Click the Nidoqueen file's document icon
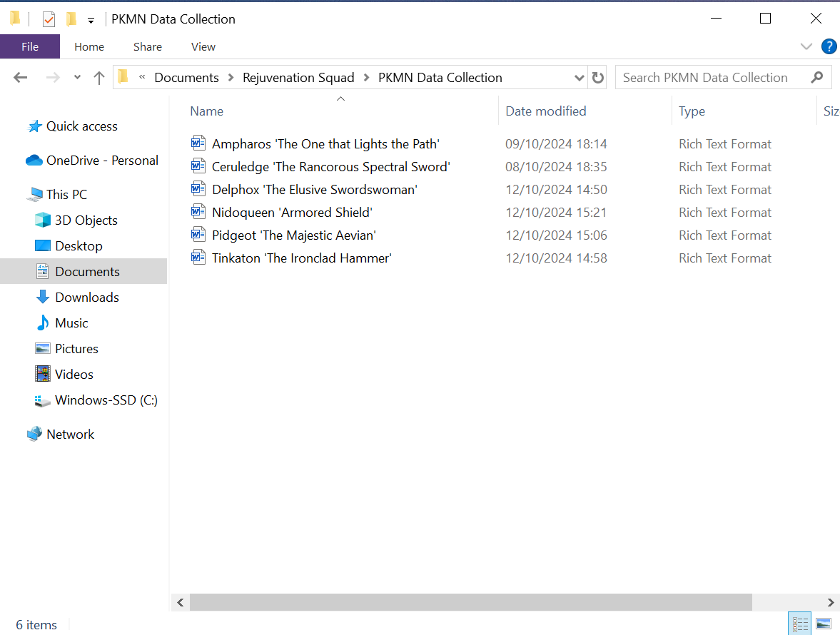Image resolution: width=840 pixels, height=635 pixels. pos(198,211)
